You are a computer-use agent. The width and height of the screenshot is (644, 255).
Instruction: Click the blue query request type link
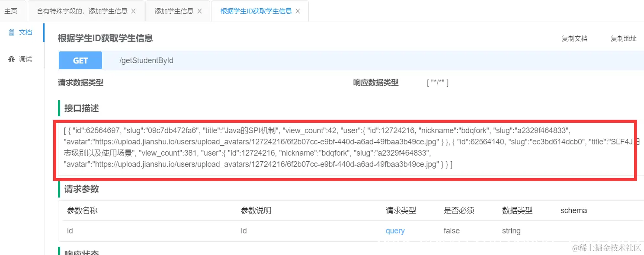[395, 231]
